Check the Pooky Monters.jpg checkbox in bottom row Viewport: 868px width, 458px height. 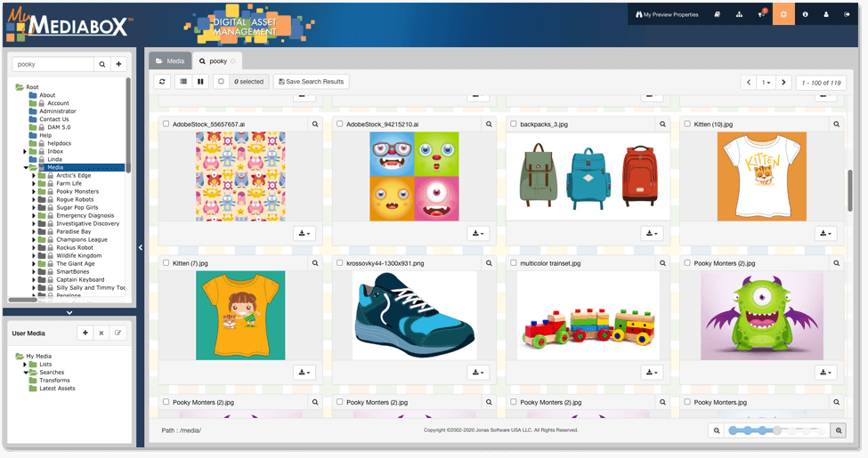(687, 402)
